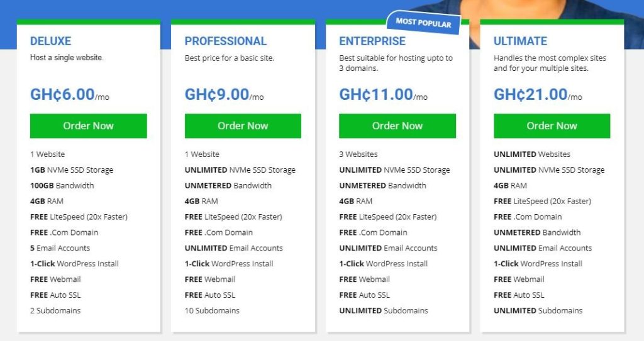Click 'Host a single website' description
Image resolution: width=644 pixels, height=341 pixels.
pos(67,57)
